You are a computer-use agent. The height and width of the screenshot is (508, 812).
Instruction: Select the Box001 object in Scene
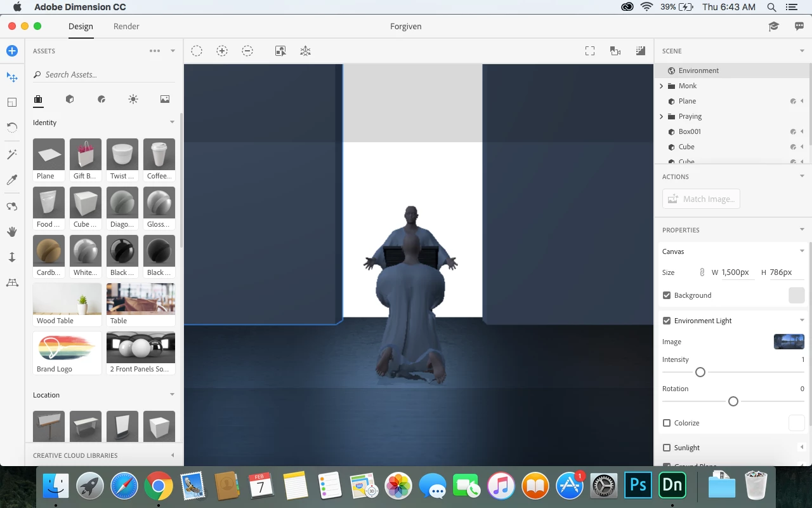pyautogui.click(x=733, y=131)
